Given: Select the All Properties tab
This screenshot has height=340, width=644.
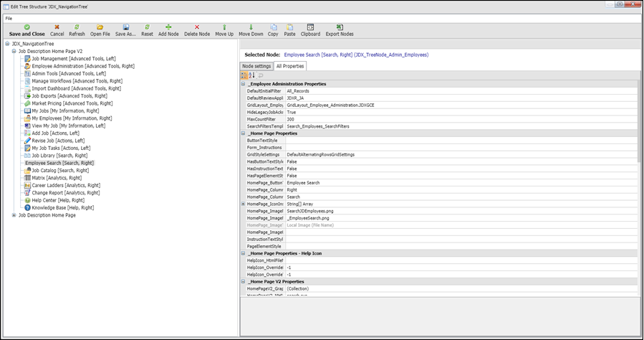Looking at the screenshot, I should [290, 66].
